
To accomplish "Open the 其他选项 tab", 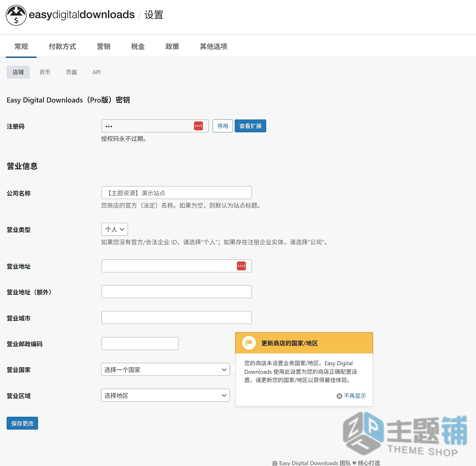I will pos(214,46).
